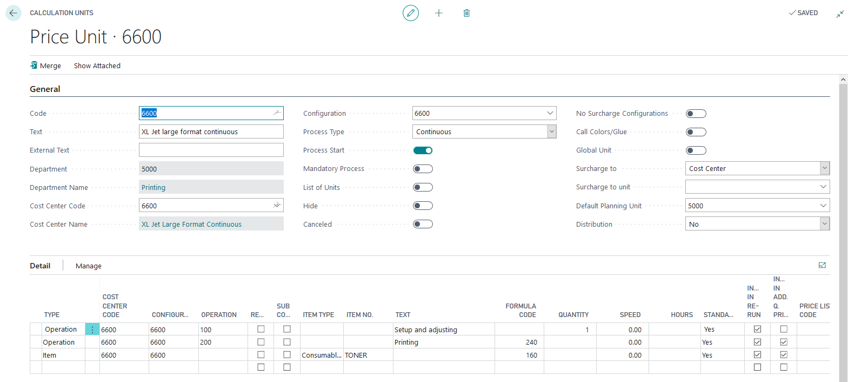Image resolution: width=868 pixels, height=382 pixels.
Task: Click the Consumabl... item type cell
Action: pyautogui.click(x=322, y=355)
